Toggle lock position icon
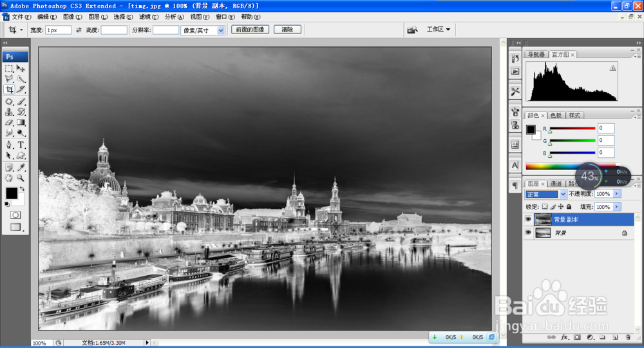This screenshot has width=644, height=348. coord(561,207)
